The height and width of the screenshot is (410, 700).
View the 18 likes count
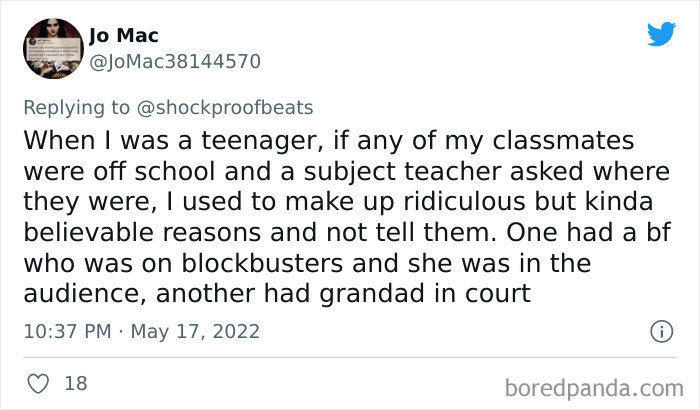(76, 384)
